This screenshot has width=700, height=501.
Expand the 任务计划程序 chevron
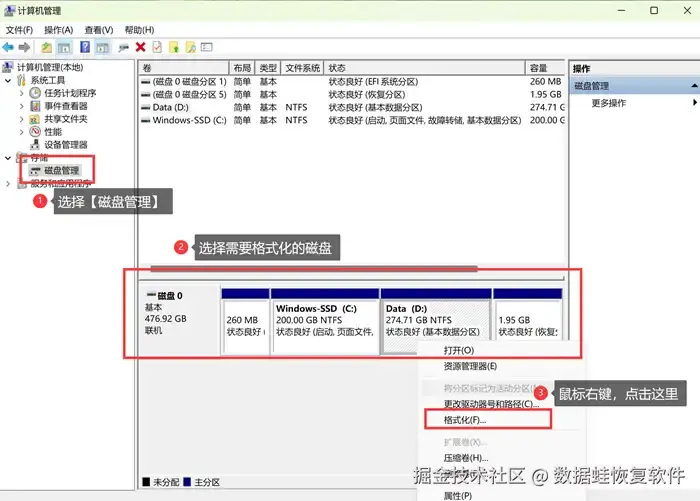21,93
